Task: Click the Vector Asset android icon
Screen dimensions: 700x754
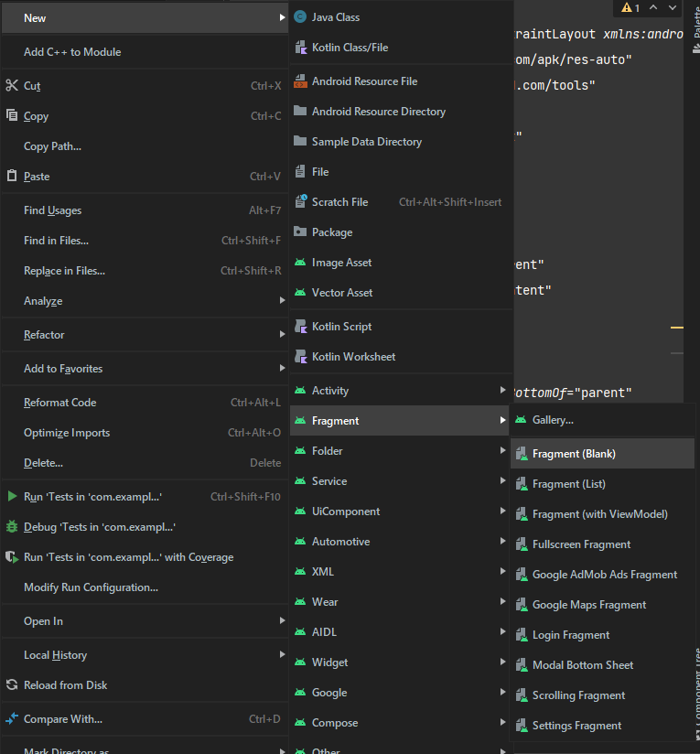Action: (300, 293)
